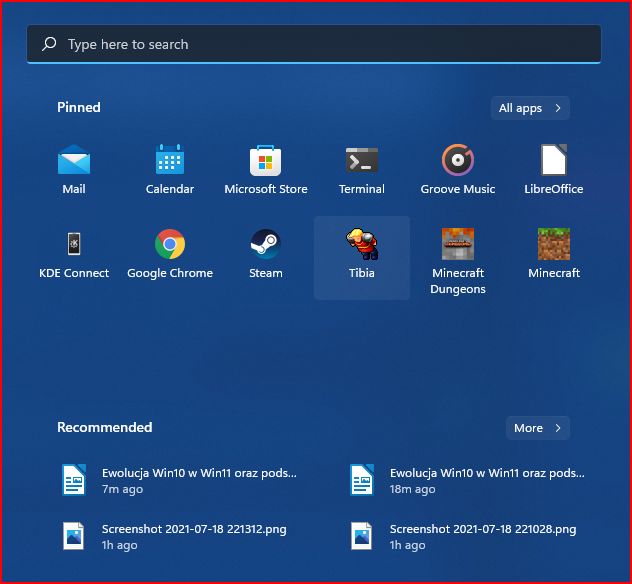Open Ewolucja Win10 document from 7m ago
The image size is (632, 584).
click(179, 480)
